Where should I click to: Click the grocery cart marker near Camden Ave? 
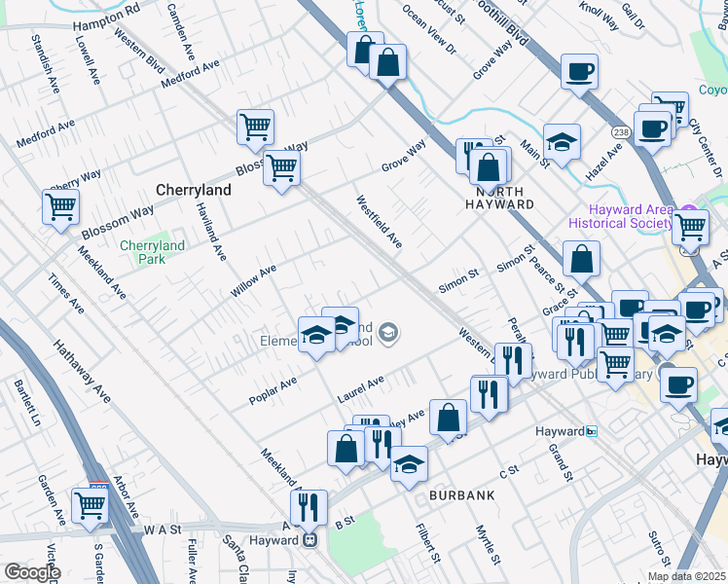coord(255,127)
